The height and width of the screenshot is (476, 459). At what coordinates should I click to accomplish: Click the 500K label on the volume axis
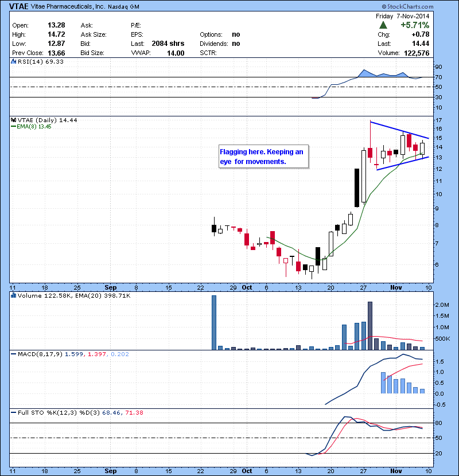[442, 338]
